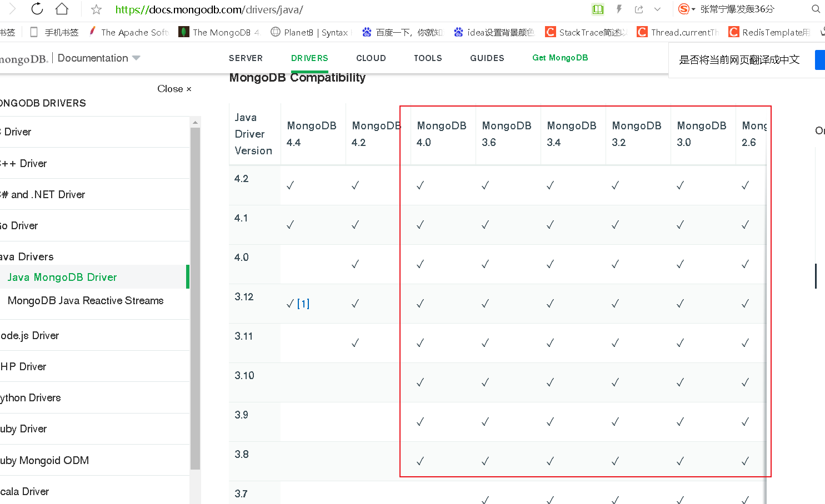
Task: Open the PlanetB | Syntax bookmark
Action: [x=310, y=32]
